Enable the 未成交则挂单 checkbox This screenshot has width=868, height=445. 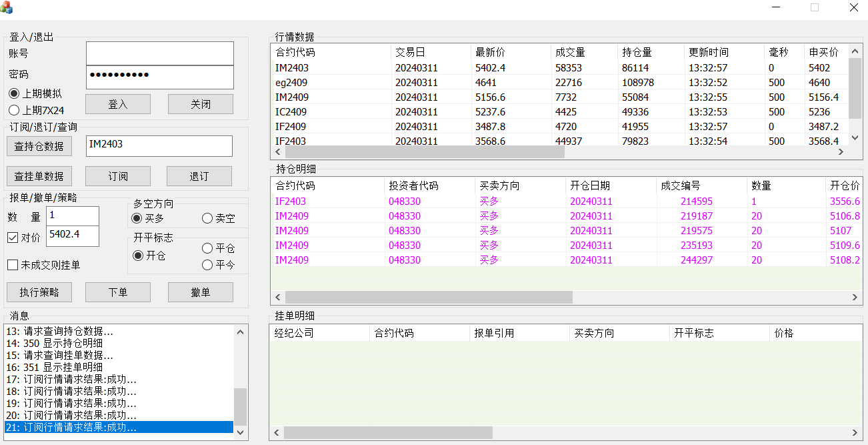[x=11, y=264]
